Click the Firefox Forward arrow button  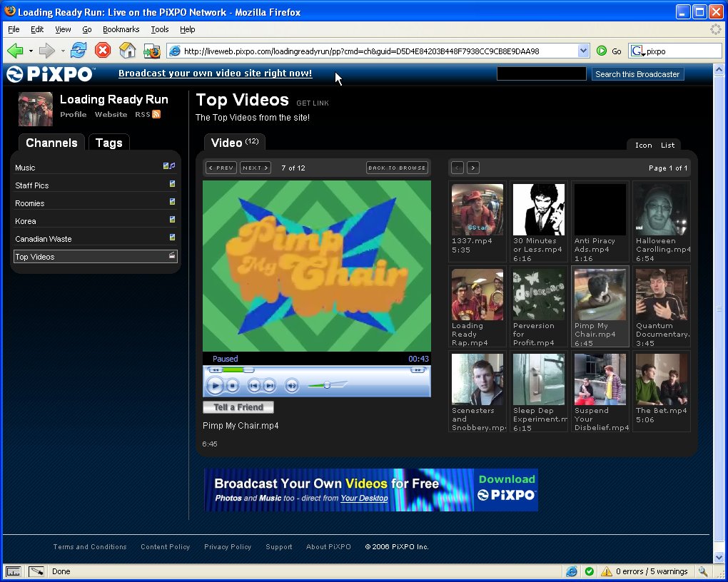click(47, 51)
